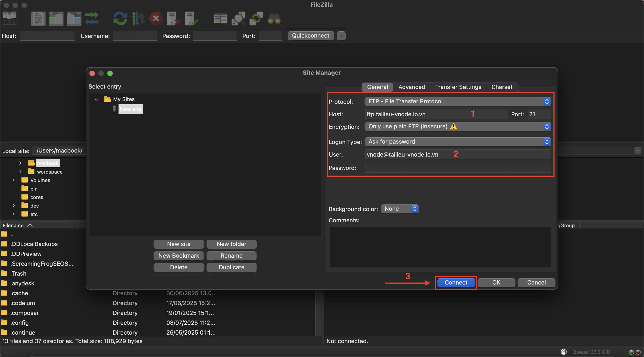Select the New site tree entry
644x357 pixels.
131,109
